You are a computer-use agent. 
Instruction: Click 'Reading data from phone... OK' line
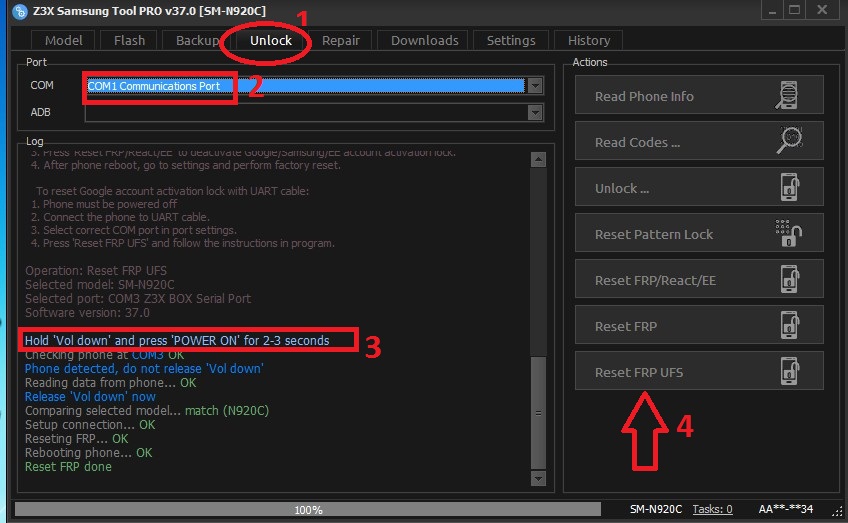(110, 382)
